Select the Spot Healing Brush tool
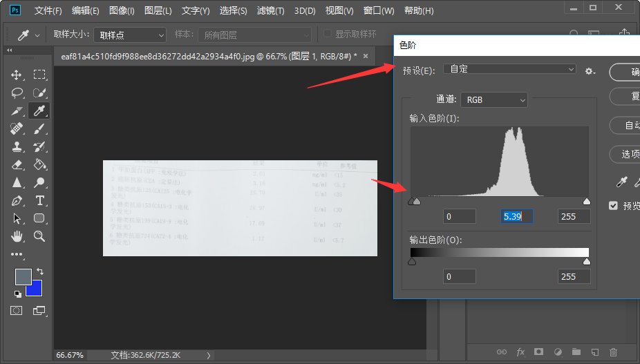This screenshot has height=364, width=640. (x=17, y=128)
